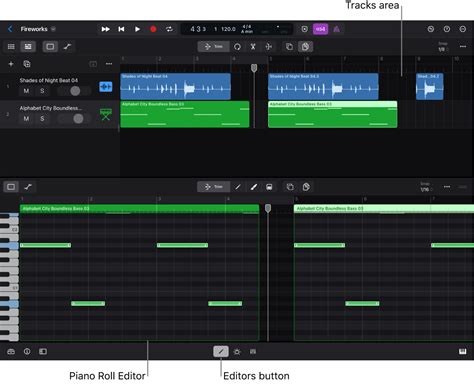
Task: Open Tracks area menu bar More button
Action: point(463,47)
